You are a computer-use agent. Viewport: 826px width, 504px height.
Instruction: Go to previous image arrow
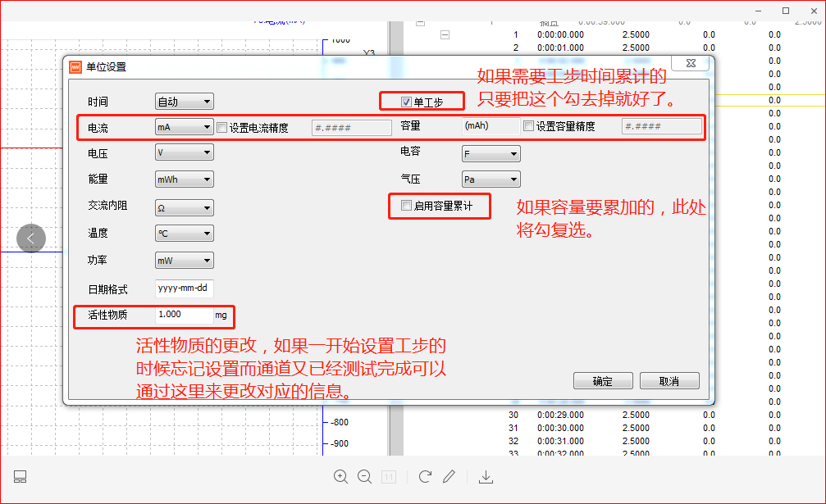click(31, 238)
